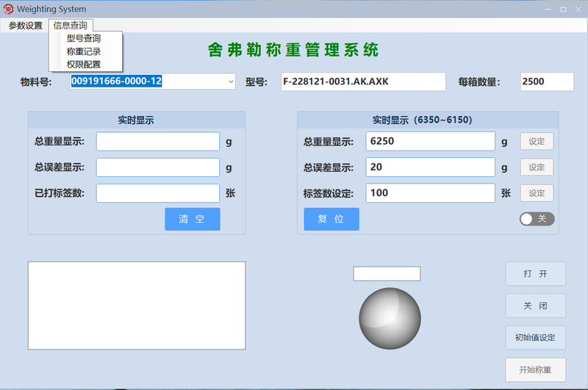This screenshot has height=390, width=588.
Task: Click the 关闭 button
Action: coord(536,306)
